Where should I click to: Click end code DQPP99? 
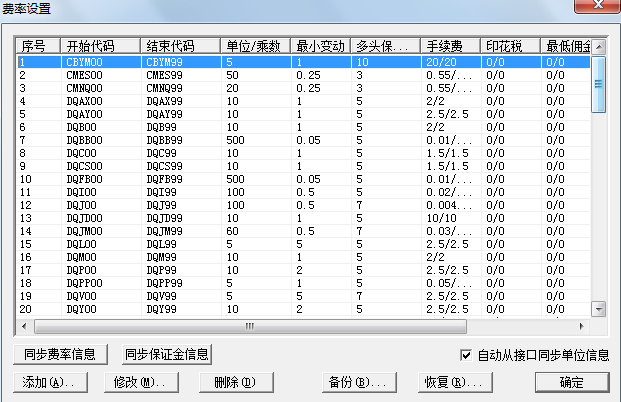[164, 283]
